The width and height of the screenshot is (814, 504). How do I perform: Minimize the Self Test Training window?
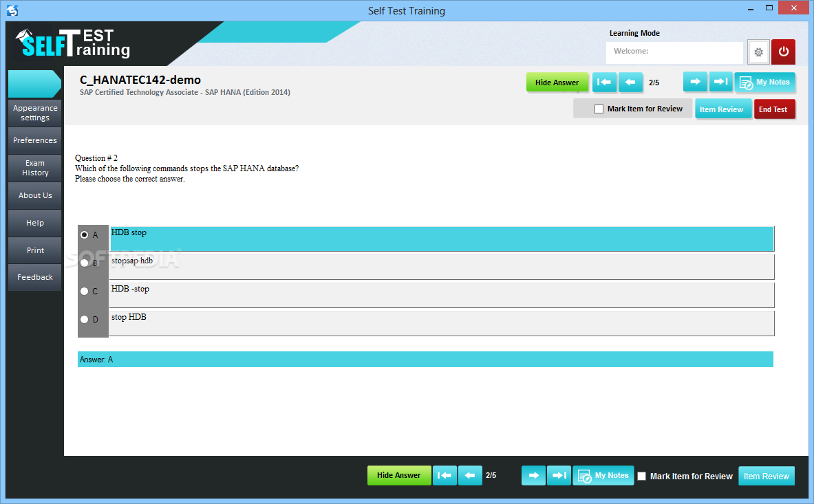(751, 9)
